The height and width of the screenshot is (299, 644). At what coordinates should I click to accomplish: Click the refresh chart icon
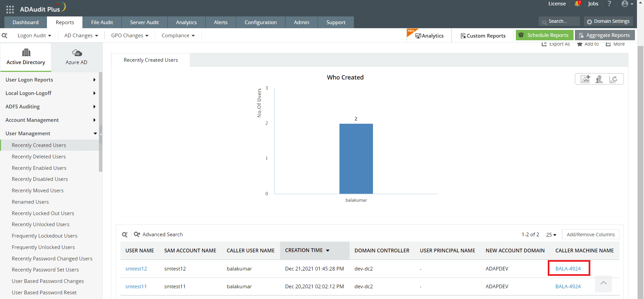click(x=613, y=79)
